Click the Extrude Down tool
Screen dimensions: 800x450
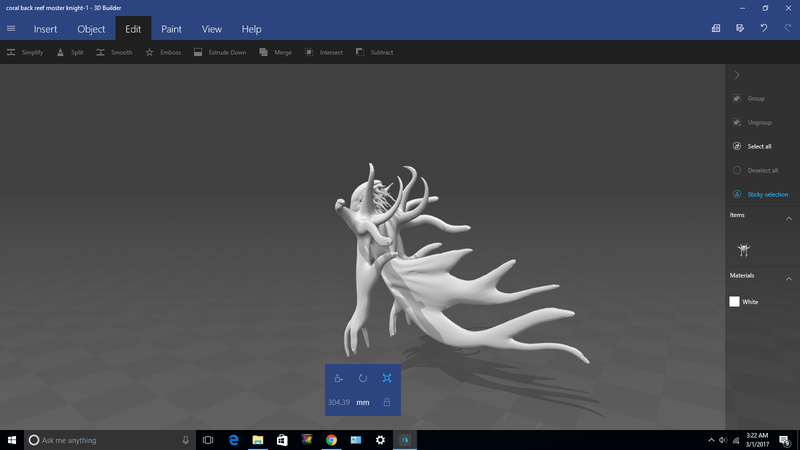198,52
